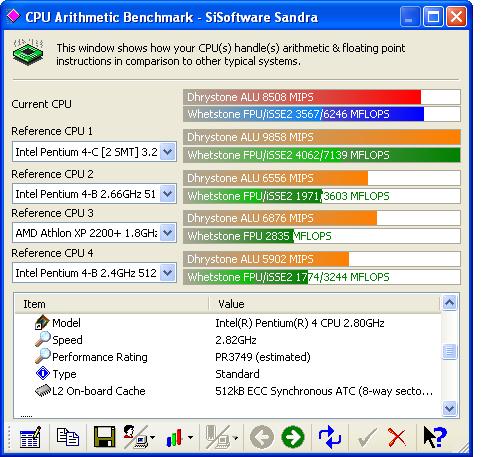The image size is (500, 457).
Task: Select the AMD Athlon XP 2200+ combo box
Action: pos(94,233)
